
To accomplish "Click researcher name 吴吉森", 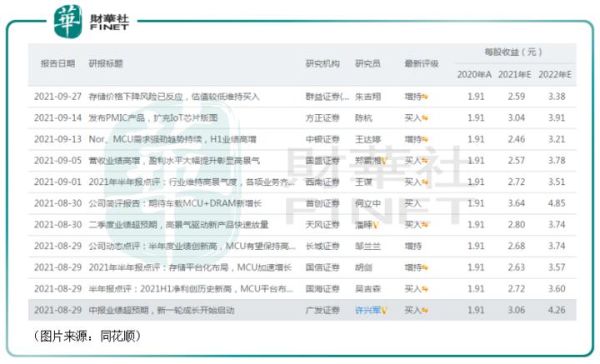I will point(367,289).
